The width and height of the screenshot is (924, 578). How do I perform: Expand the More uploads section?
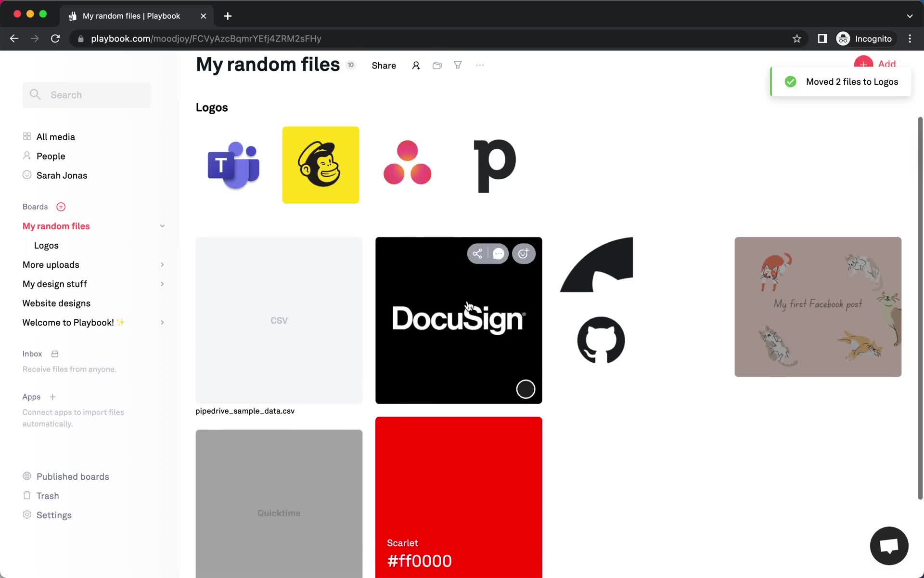[160, 264]
